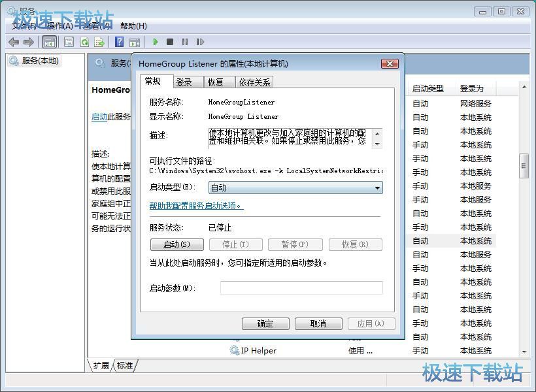Go back with the toolbar Back arrow
Image resolution: width=536 pixels, height=392 pixels.
point(14,42)
